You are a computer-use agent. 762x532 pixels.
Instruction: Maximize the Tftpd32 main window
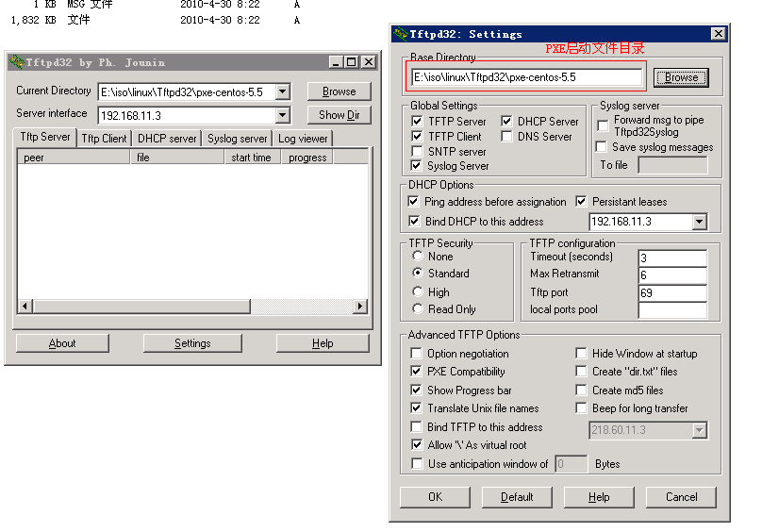tap(352, 62)
